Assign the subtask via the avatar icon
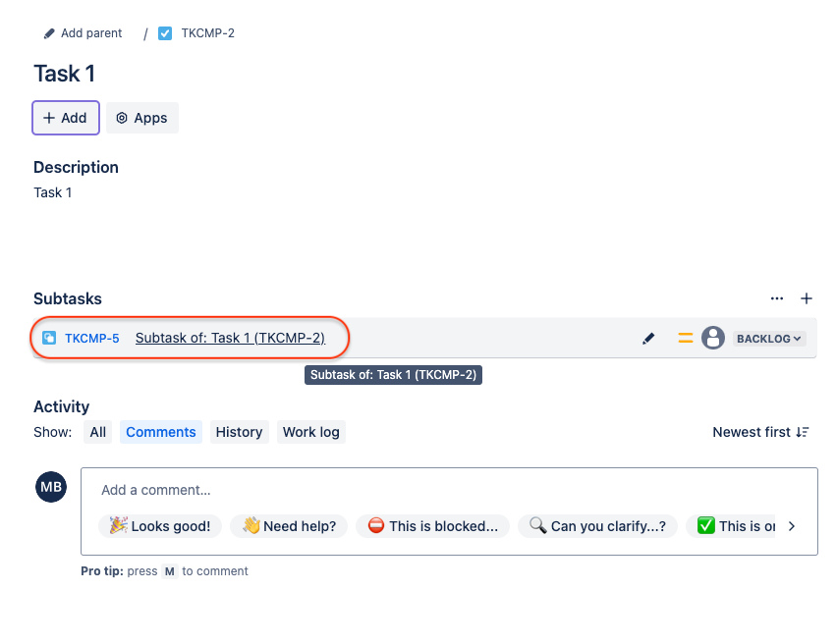 [x=713, y=338]
